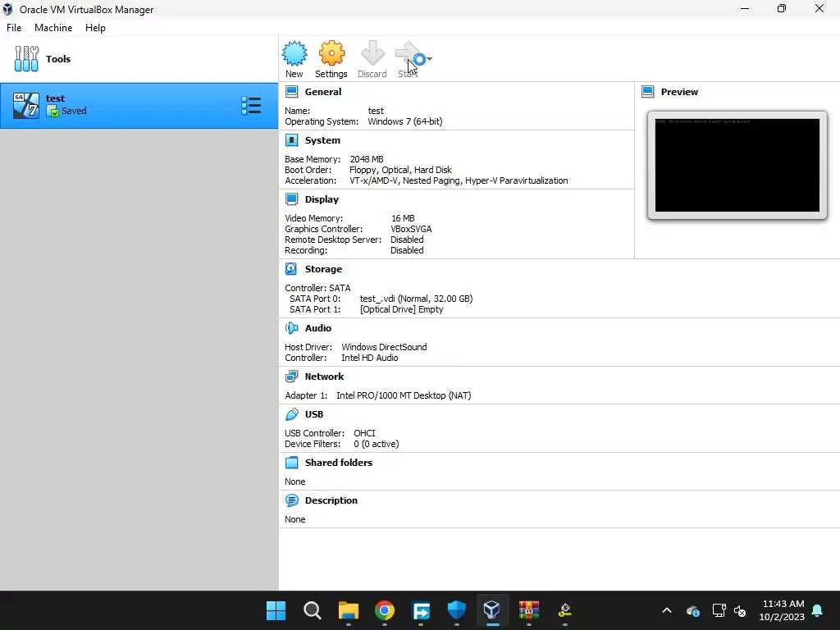Click the Saved state label of test VM
Image resolution: width=840 pixels, height=630 pixels.
click(x=74, y=111)
